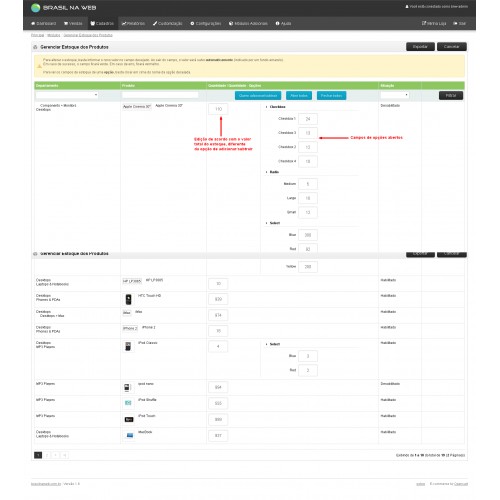Screen dimensions: 500x500
Task: Click the Produto filter text field
Action: point(160,95)
